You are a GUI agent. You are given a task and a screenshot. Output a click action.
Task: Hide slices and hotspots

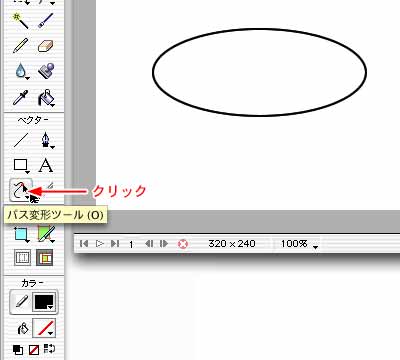(x=22, y=258)
